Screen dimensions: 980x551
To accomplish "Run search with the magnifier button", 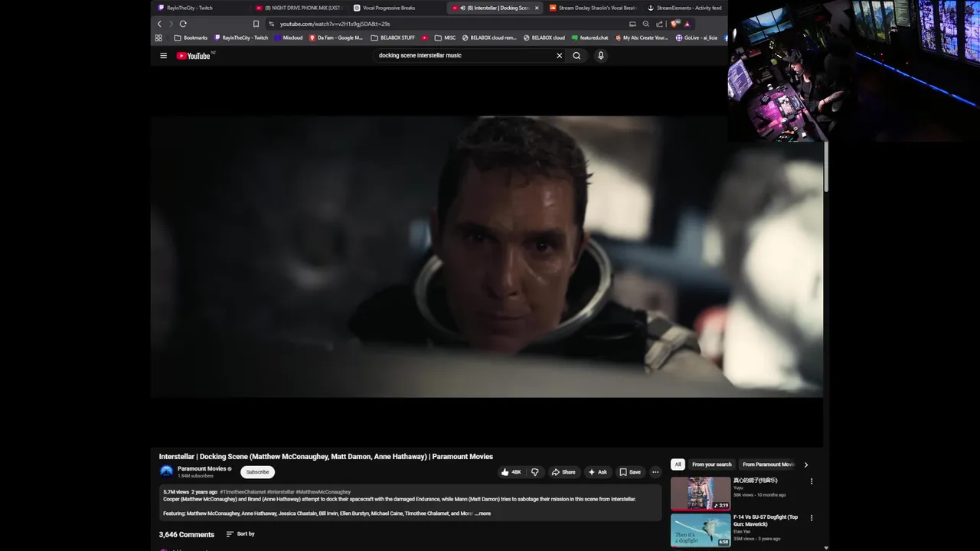I will pos(577,56).
